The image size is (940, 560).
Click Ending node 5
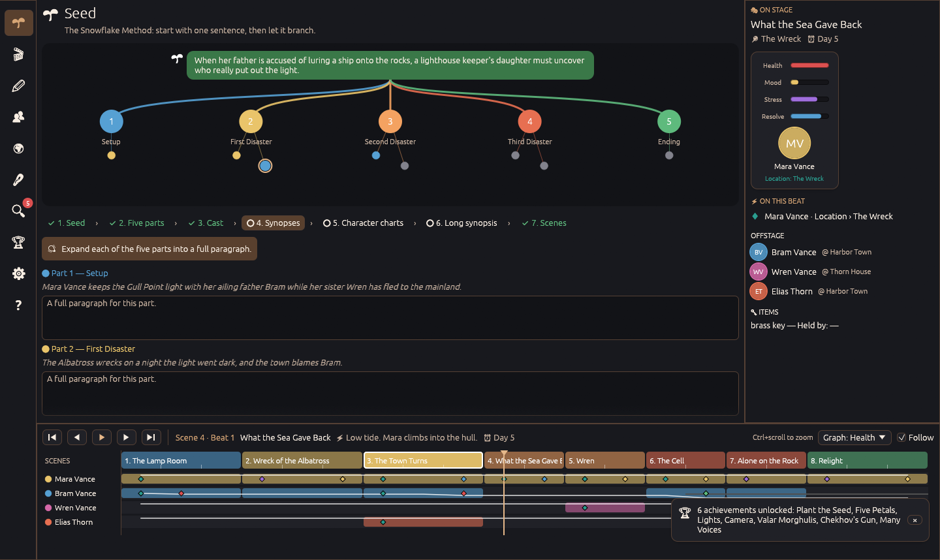(x=669, y=121)
